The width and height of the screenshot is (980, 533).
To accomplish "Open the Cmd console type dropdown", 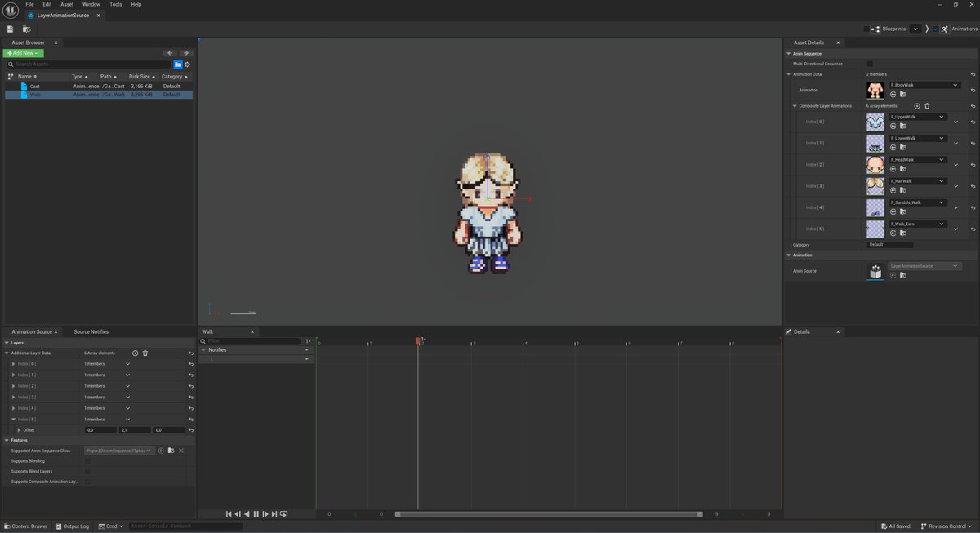I will click(110, 526).
